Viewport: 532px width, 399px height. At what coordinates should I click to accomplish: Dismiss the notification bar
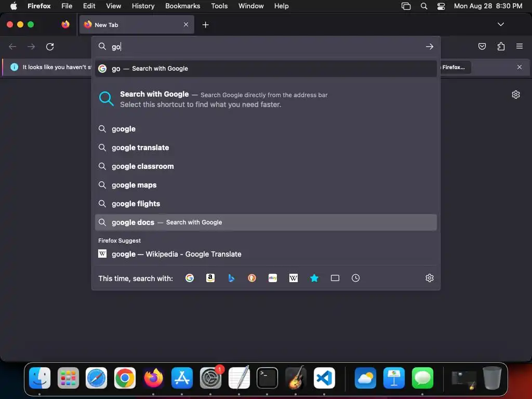click(x=520, y=67)
